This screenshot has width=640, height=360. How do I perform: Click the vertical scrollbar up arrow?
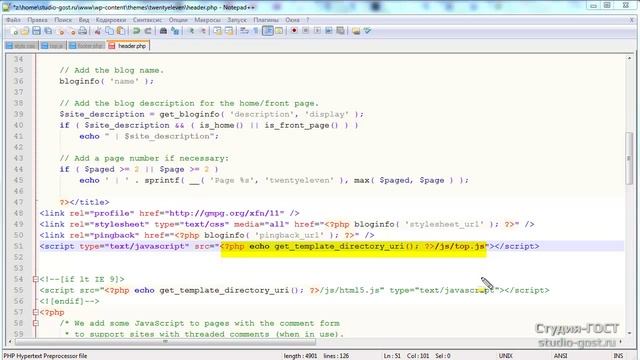629,59
